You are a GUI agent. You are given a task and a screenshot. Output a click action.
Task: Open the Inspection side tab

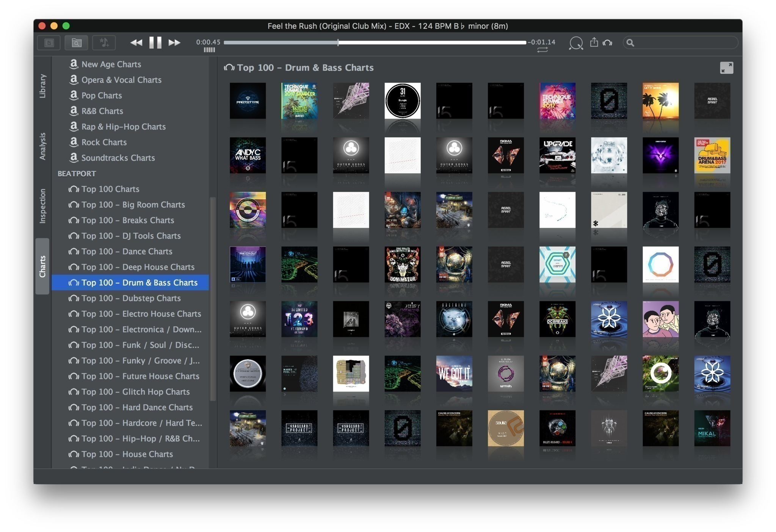click(x=42, y=206)
